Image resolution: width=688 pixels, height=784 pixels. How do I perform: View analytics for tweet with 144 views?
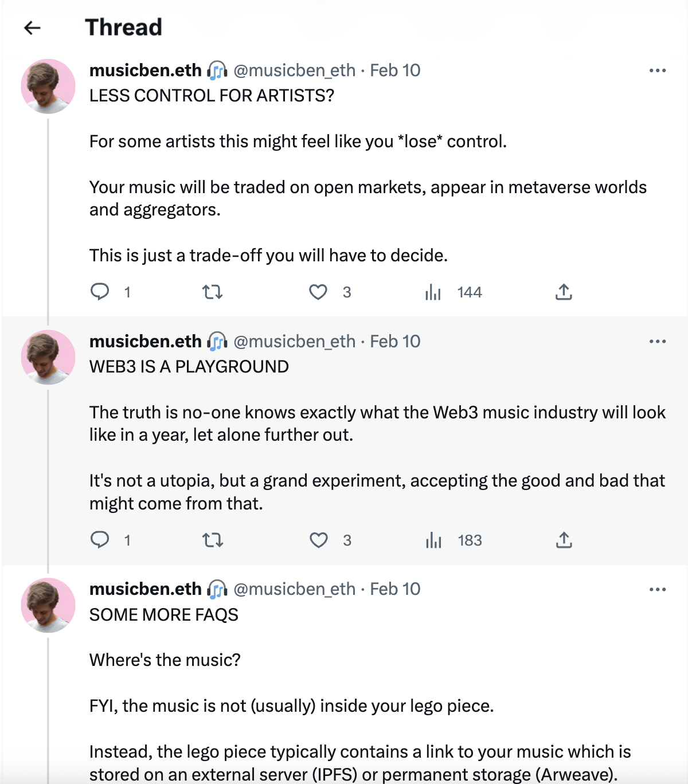click(x=433, y=293)
